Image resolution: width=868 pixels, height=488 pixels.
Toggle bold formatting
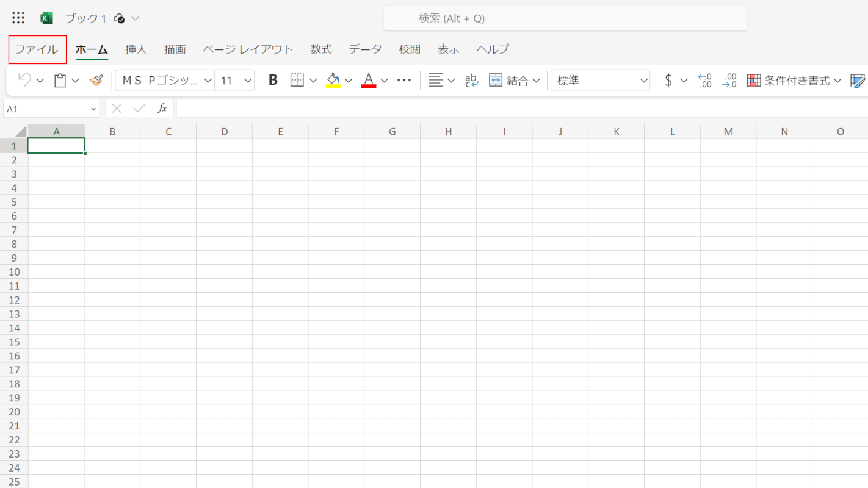coord(273,80)
